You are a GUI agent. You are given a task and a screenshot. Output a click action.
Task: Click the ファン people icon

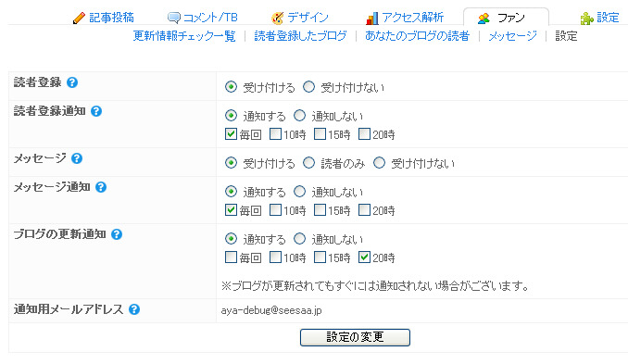484,18
